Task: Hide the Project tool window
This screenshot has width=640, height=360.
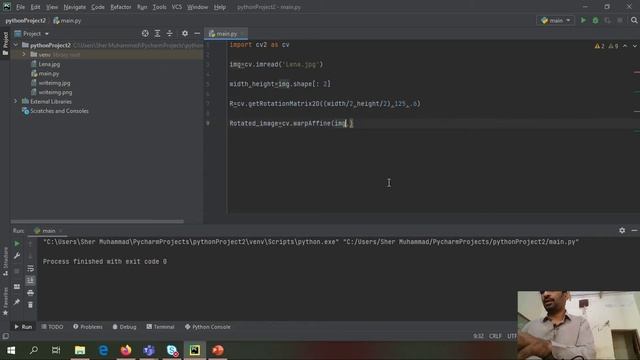Action: tap(197, 33)
